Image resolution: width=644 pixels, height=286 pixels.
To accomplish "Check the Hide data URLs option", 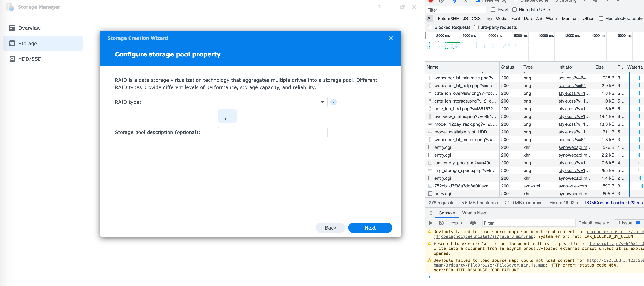I will coord(514,10).
